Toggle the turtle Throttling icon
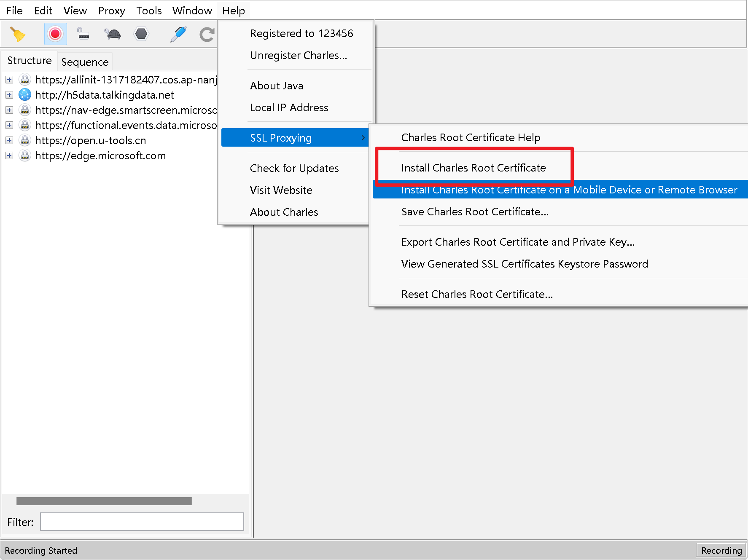 tap(113, 34)
